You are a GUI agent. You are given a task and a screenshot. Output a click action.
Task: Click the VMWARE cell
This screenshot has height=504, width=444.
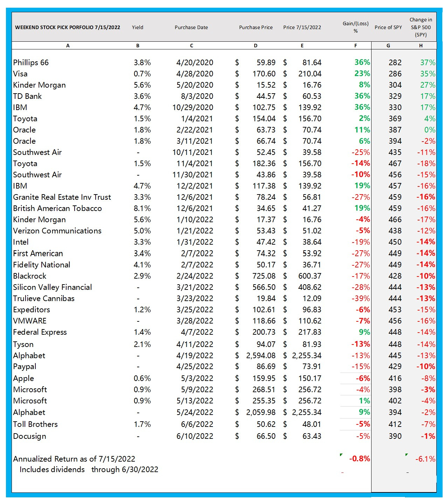(30, 321)
